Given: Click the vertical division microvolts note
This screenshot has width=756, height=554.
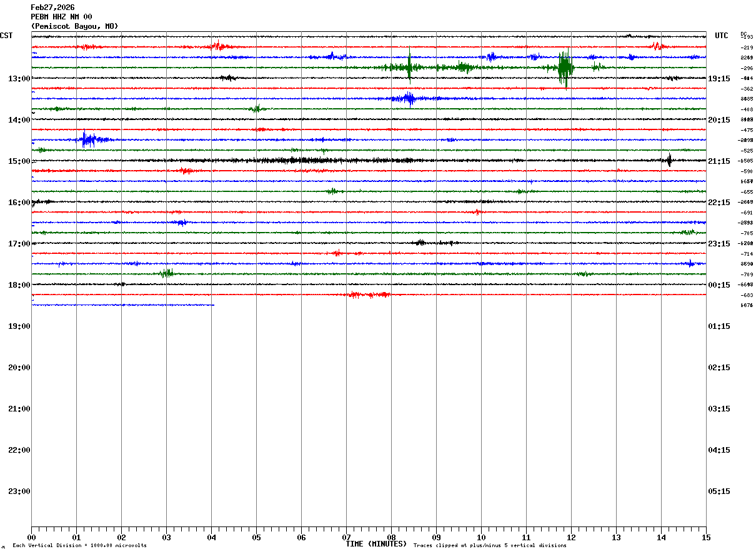Looking at the screenshot, I should (x=79, y=546).
